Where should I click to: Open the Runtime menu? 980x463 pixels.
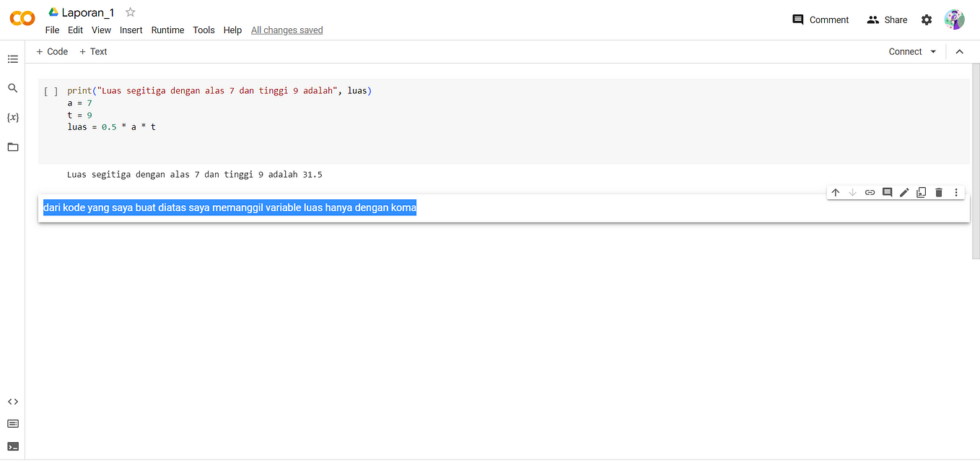pyautogui.click(x=167, y=30)
